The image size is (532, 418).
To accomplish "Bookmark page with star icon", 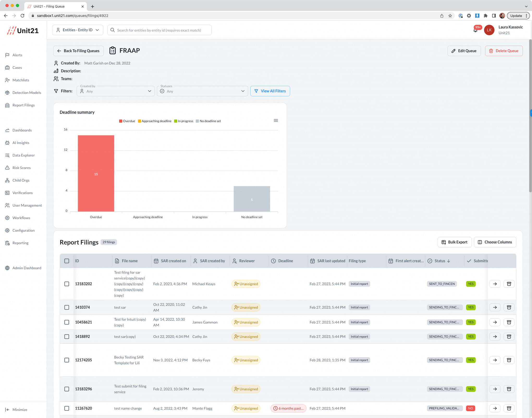I will [x=450, y=16].
